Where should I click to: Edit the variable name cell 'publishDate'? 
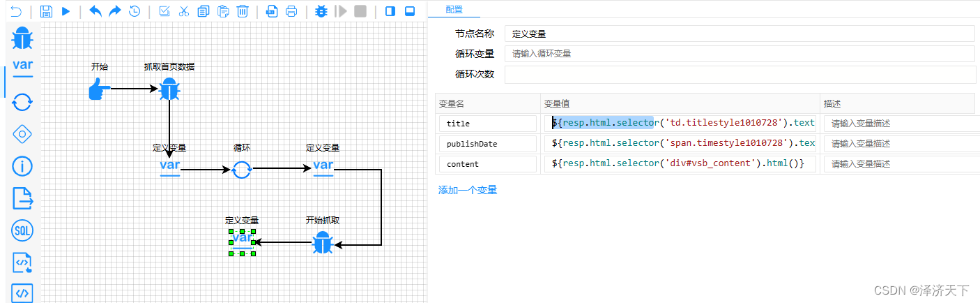(x=487, y=144)
